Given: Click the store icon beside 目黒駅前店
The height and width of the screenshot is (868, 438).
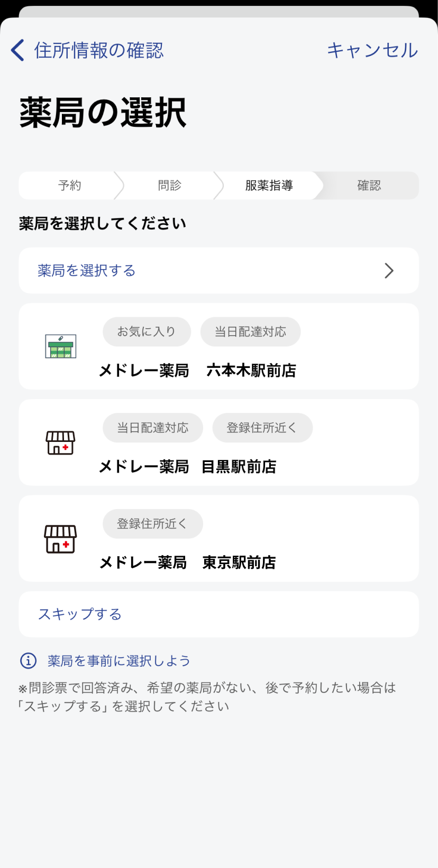Looking at the screenshot, I should [x=61, y=442].
